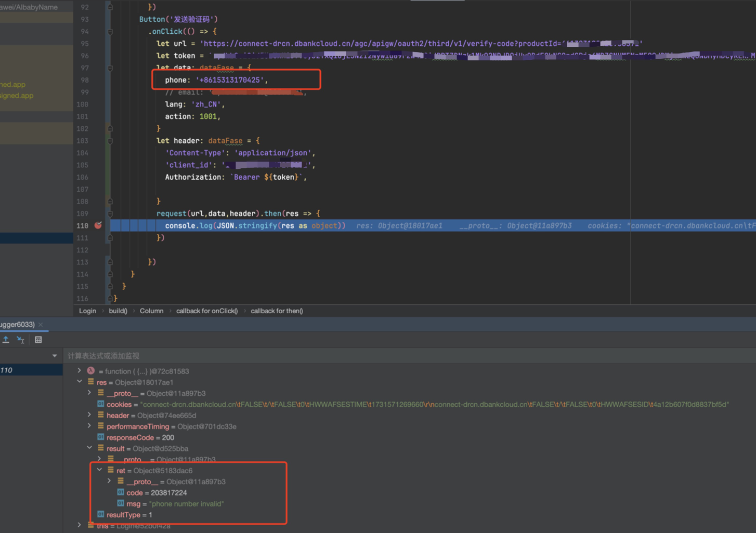
Task: Click 'application/json' string on line 104
Action: point(273,153)
